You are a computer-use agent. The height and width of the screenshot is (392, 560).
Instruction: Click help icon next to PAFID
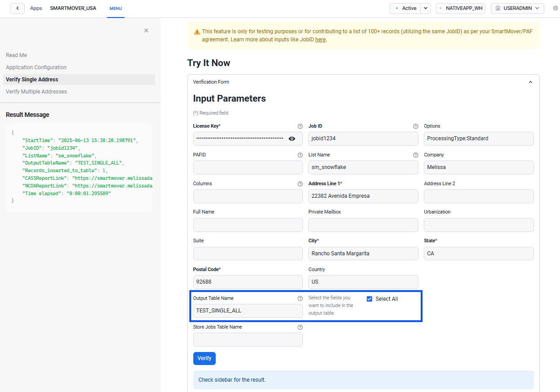(300, 155)
